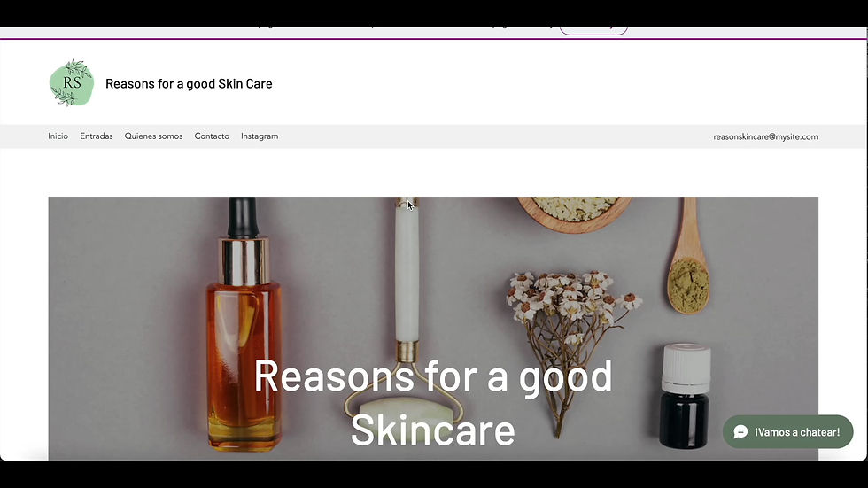The width and height of the screenshot is (868, 488).
Task: Open the Contacto page
Action: pos(212,136)
